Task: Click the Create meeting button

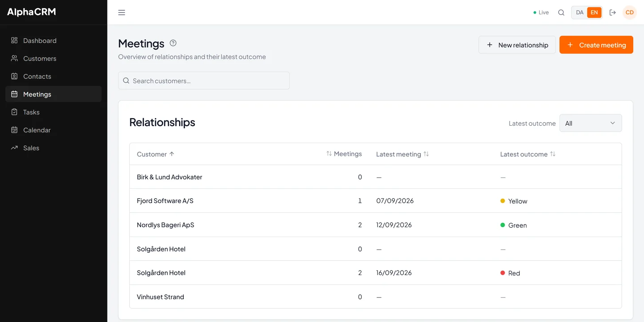Action: point(596,45)
